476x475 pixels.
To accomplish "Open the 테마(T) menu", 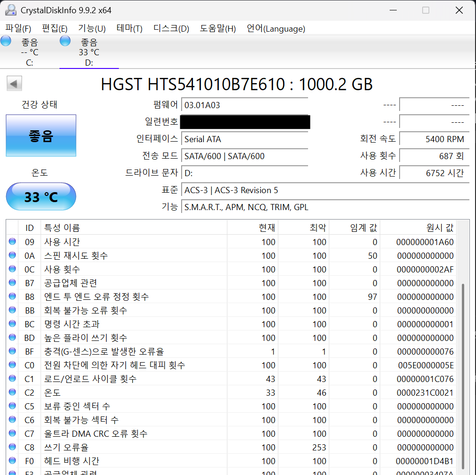I will (129, 29).
